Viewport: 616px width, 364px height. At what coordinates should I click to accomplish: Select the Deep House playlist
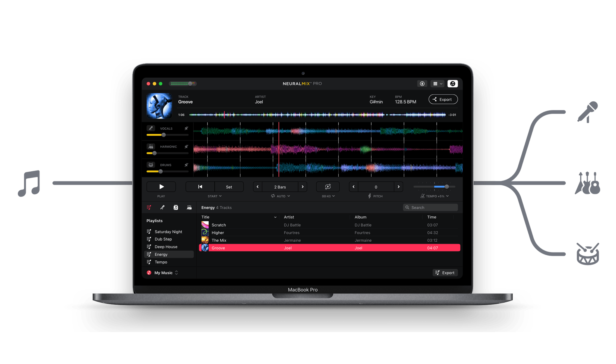click(167, 247)
